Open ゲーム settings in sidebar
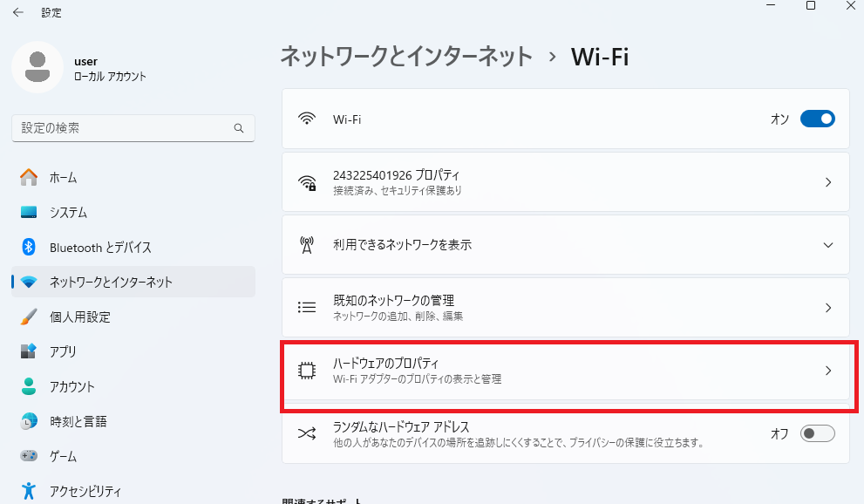 point(63,457)
